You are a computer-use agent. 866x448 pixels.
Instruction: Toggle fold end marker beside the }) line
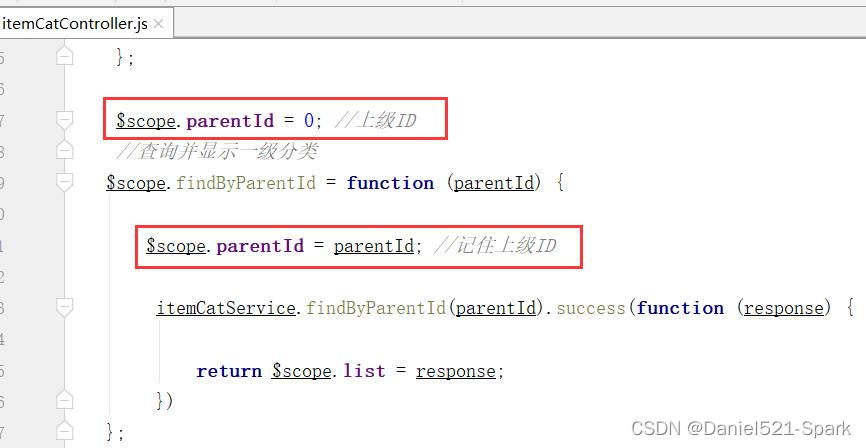65,400
